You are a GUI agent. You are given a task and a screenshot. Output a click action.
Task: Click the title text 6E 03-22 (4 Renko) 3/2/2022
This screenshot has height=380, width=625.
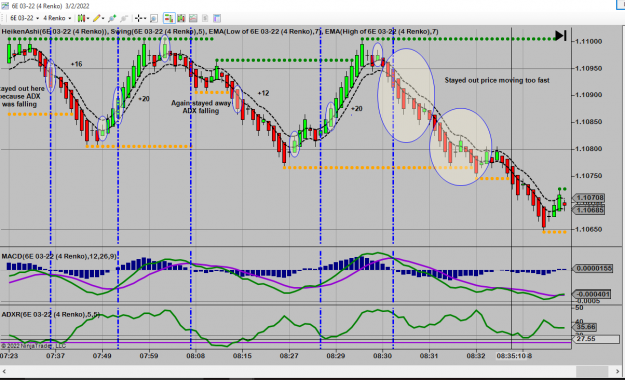[50, 6]
